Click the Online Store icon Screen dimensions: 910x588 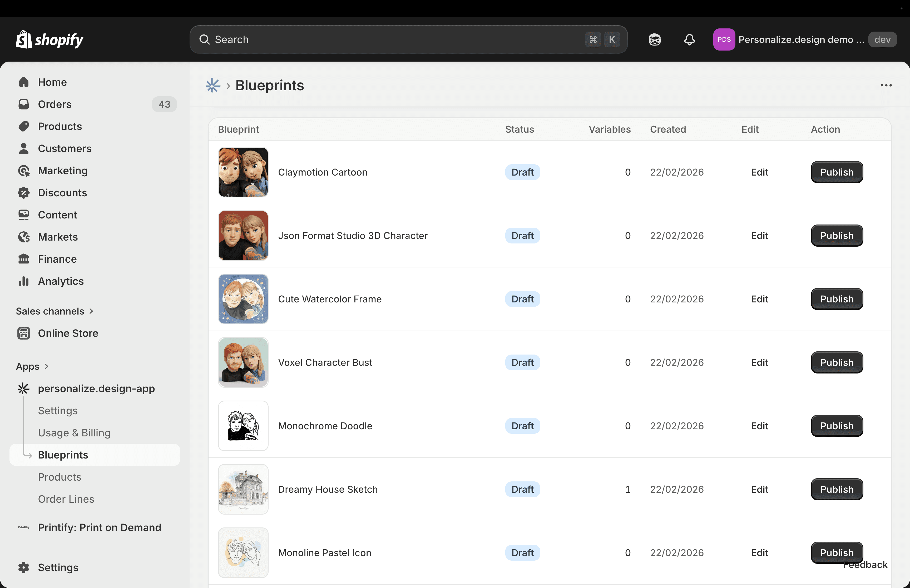tap(24, 333)
